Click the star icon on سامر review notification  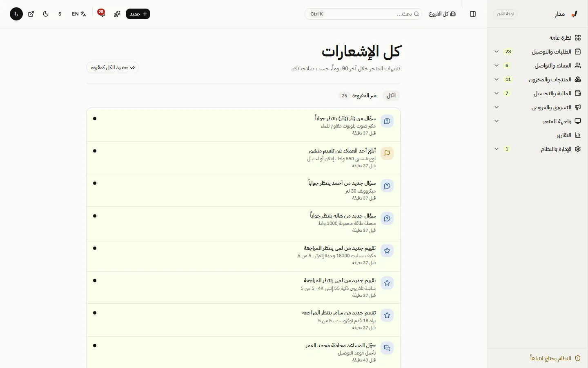click(x=387, y=315)
